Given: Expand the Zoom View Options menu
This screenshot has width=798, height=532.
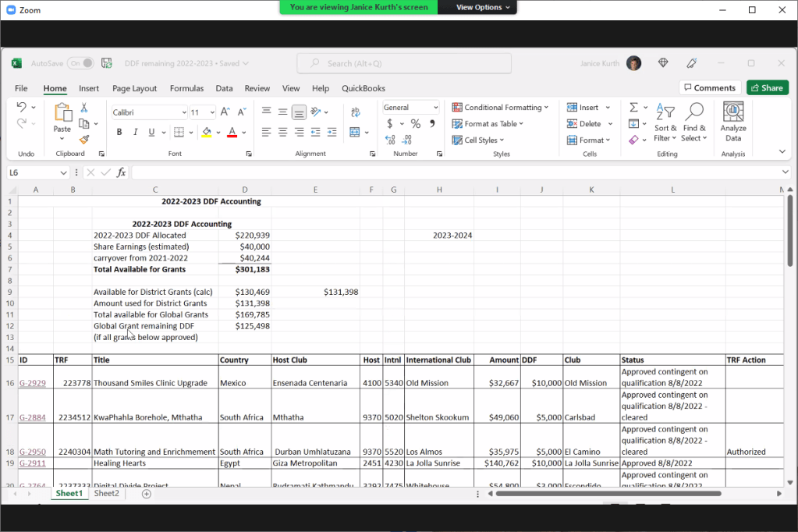Looking at the screenshot, I should 483,7.
